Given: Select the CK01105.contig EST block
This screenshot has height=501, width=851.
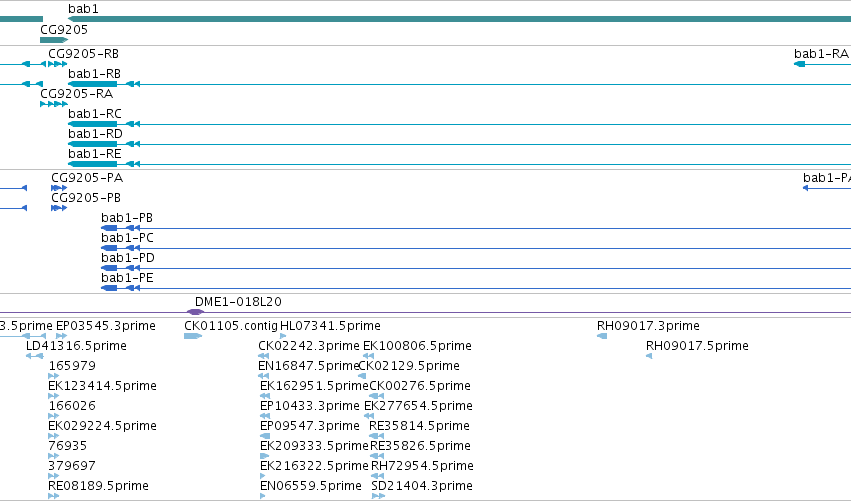Looking at the screenshot, I should tap(193, 336).
